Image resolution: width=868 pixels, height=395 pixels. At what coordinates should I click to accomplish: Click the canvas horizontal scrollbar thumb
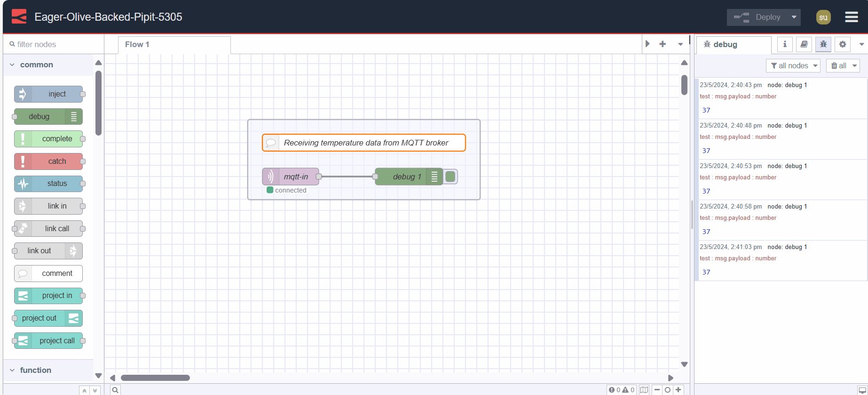[x=155, y=378]
